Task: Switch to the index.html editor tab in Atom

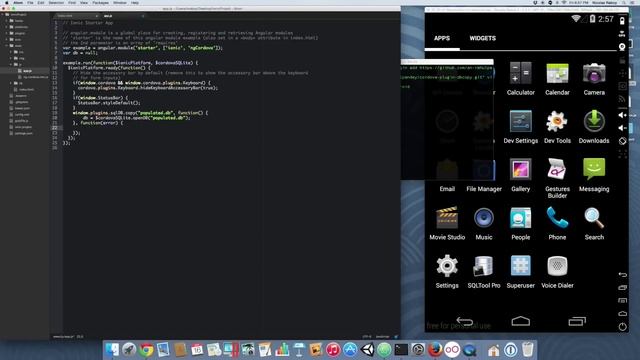Action: click(x=76, y=16)
